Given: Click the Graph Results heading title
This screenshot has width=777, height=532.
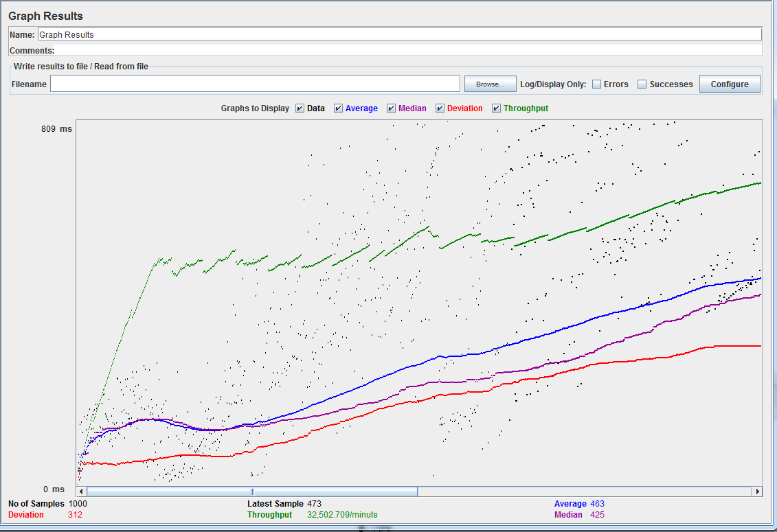Looking at the screenshot, I should pyautogui.click(x=45, y=16).
